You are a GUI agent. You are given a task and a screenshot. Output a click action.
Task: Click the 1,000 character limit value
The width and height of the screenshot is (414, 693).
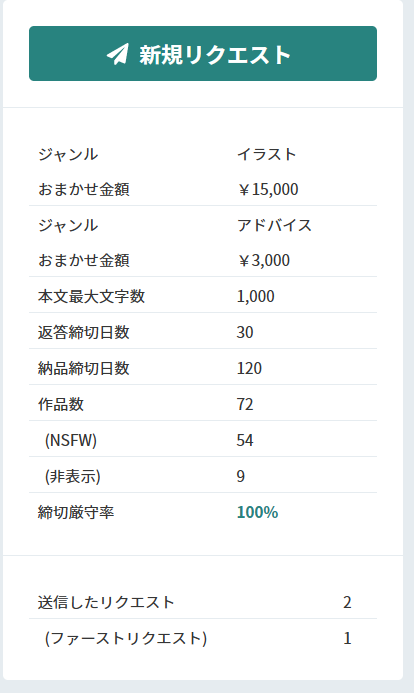coord(255,297)
